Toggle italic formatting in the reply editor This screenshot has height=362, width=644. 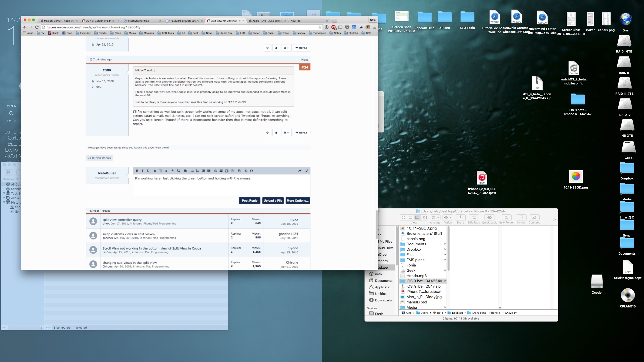click(x=142, y=171)
